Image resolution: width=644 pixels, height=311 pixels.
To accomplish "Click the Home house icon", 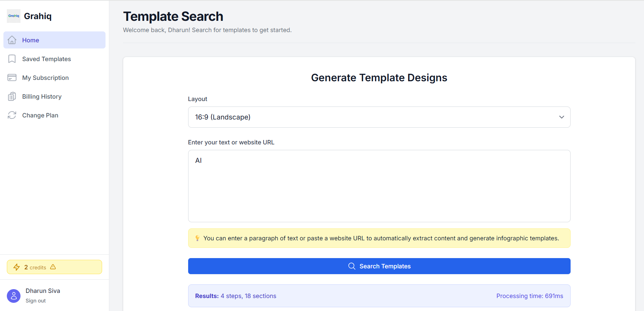I will click(x=12, y=40).
